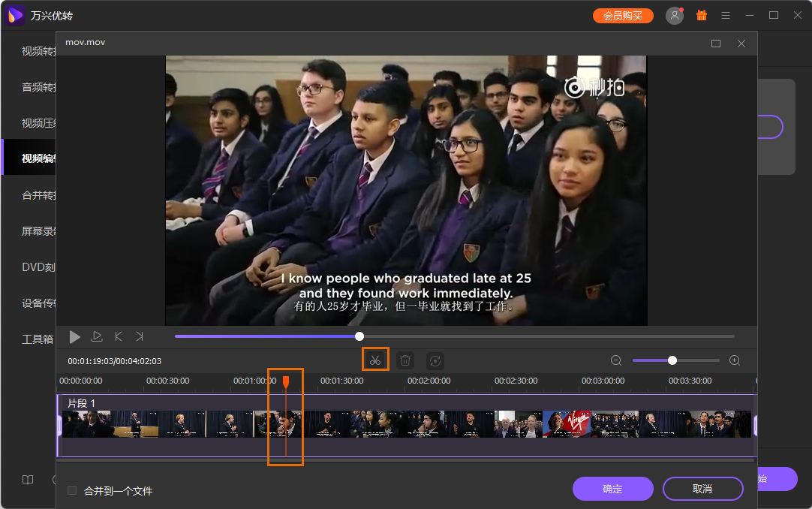Confirm edits with the 确定 button
The height and width of the screenshot is (509, 812).
[x=612, y=489]
